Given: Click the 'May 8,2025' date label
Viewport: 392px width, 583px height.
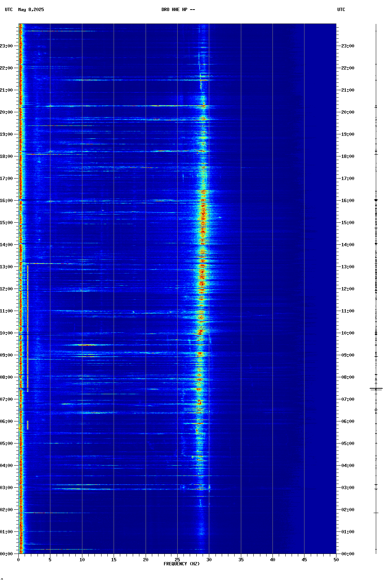Looking at the screenshot, I should [x=31, y=10].
